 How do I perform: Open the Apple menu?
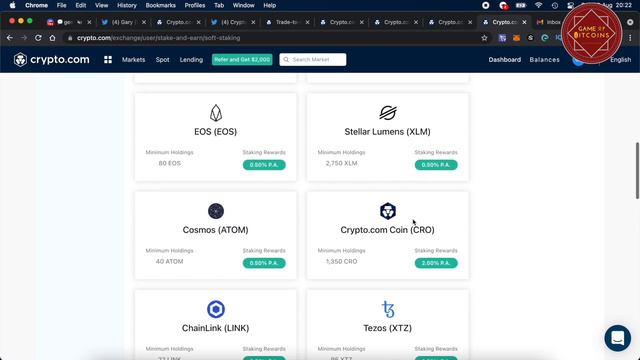tap(12, 5)
